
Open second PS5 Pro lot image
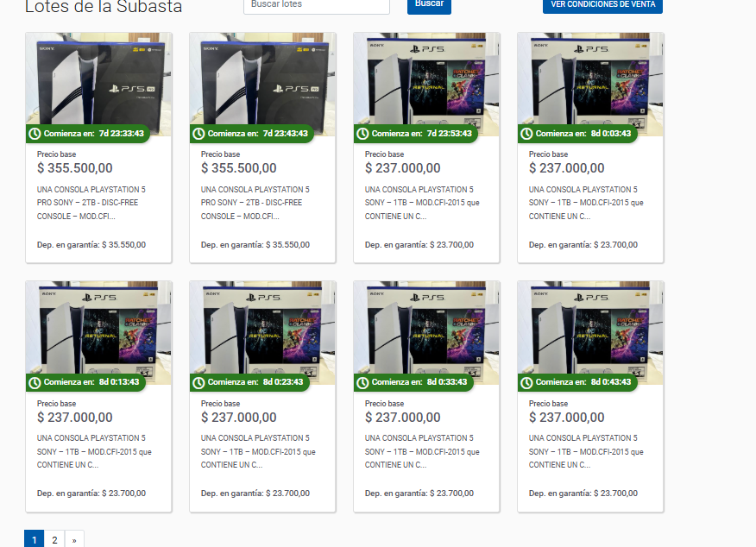click(x=262, y=85)
